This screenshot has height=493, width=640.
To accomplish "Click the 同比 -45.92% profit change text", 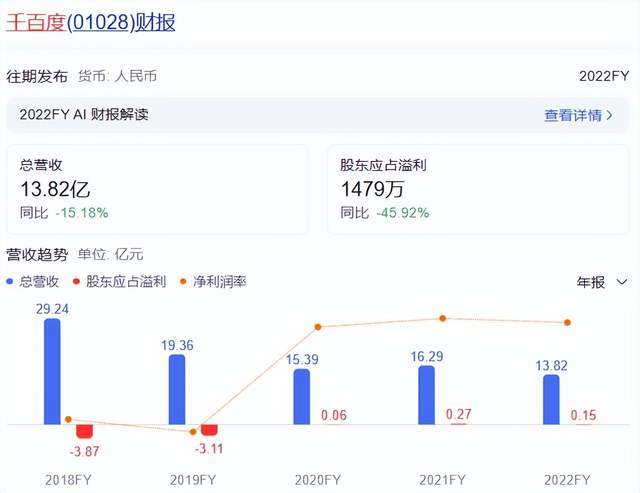I will point(385,213).
